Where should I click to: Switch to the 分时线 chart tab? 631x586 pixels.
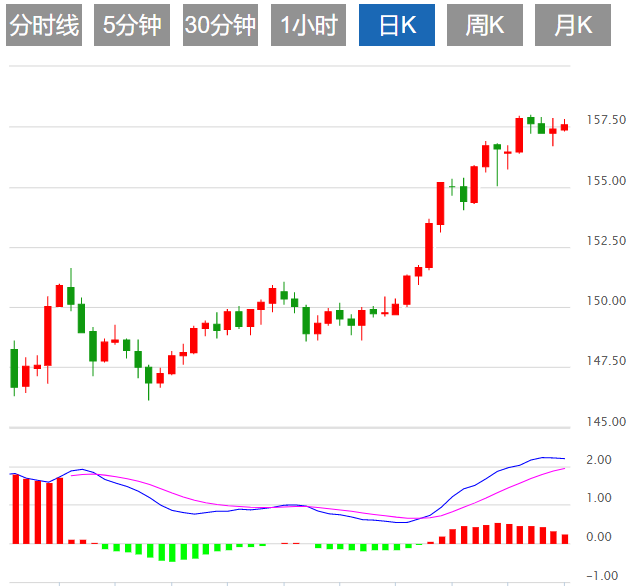44,25
